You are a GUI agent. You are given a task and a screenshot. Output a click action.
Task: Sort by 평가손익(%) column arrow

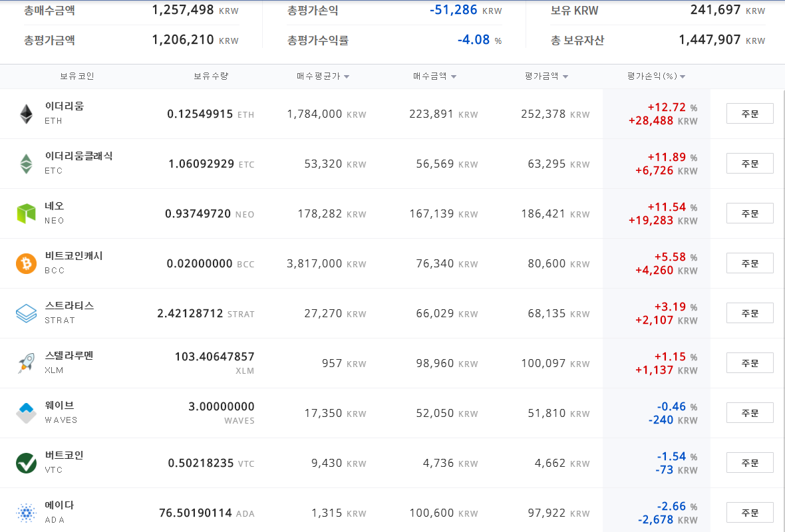click(x=683, y=76)
